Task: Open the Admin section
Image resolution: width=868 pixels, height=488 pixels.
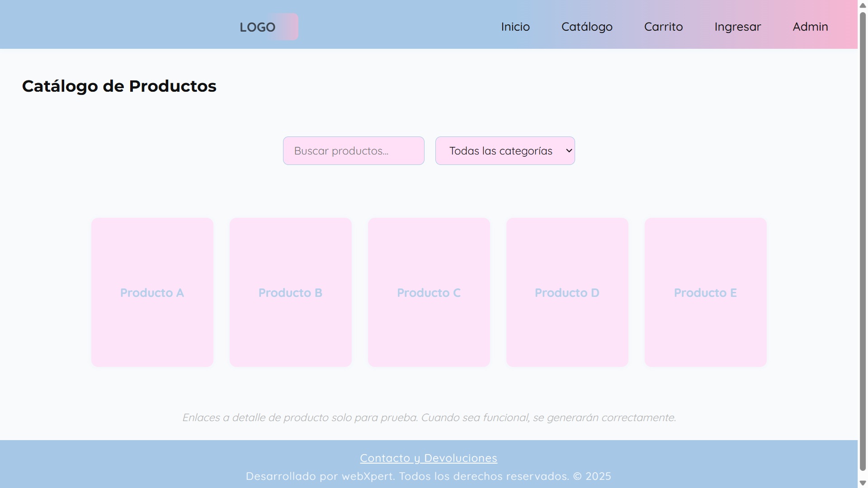Action: (810, 27)
